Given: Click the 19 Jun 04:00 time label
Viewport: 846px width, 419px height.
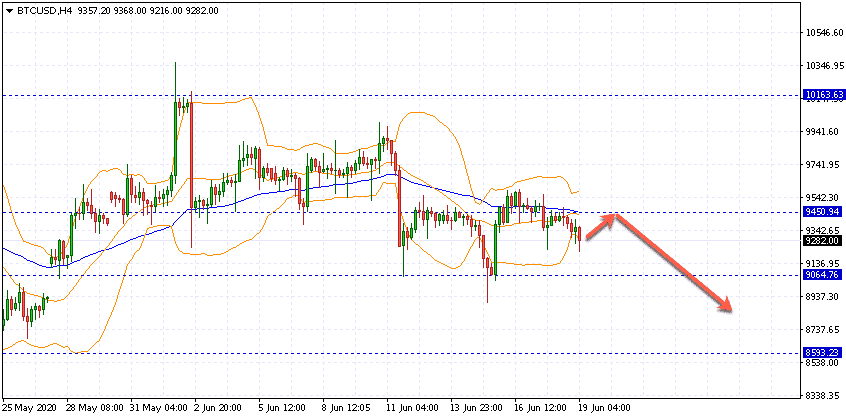Looking at the screenshot, I should [606, 407].
